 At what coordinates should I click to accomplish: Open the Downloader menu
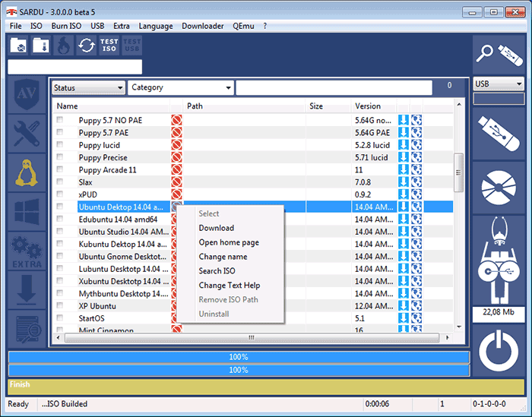click(203, 26)
